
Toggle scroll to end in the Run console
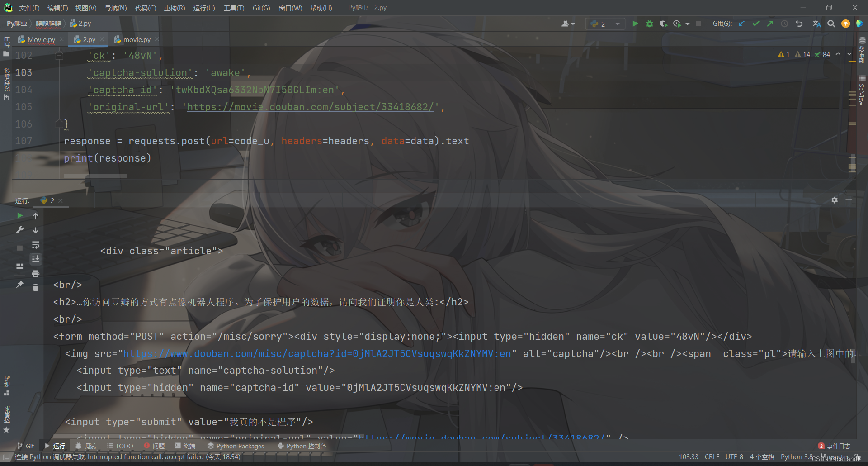click(36, 259)
